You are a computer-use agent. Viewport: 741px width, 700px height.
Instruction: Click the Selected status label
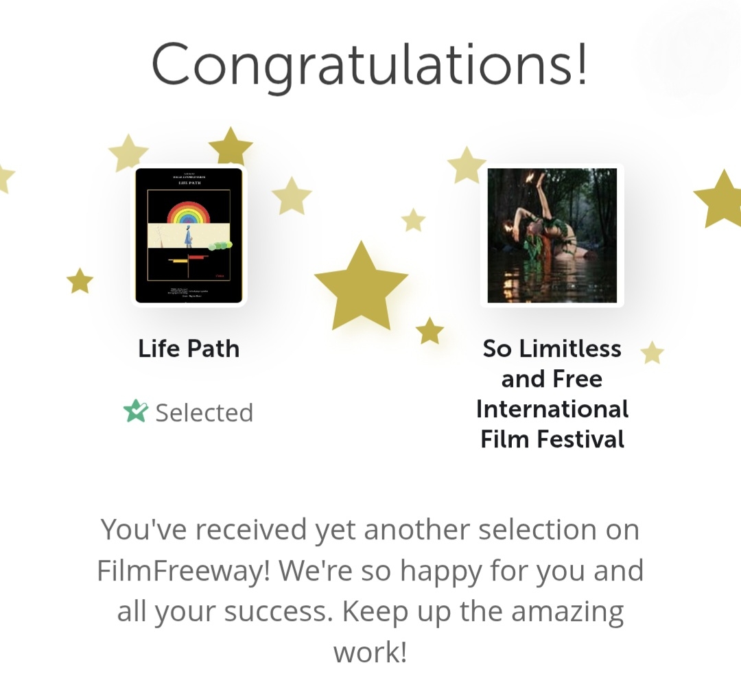tap(204, 412)
